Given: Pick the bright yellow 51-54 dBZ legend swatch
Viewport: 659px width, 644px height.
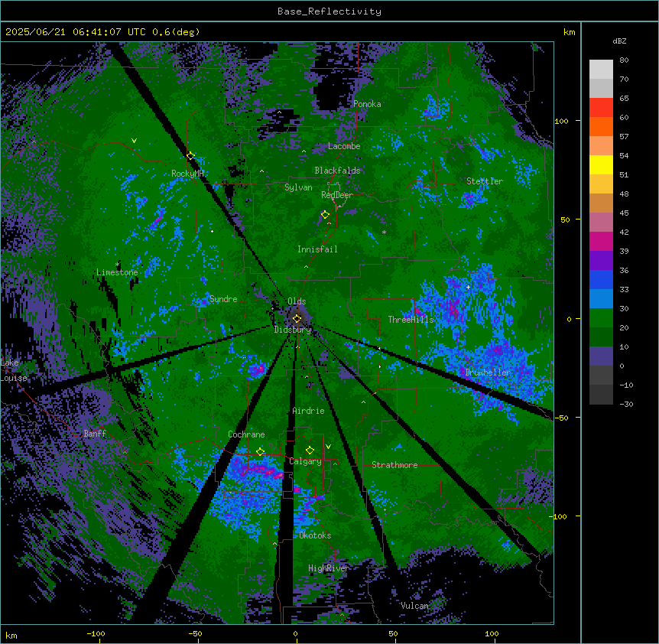Looking at the screenshot, I should coord(601,165).
